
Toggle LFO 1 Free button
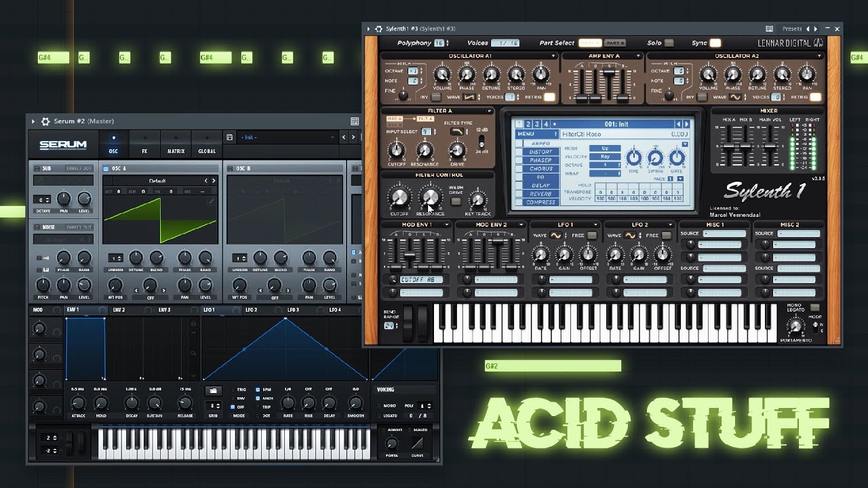point(593,235)
